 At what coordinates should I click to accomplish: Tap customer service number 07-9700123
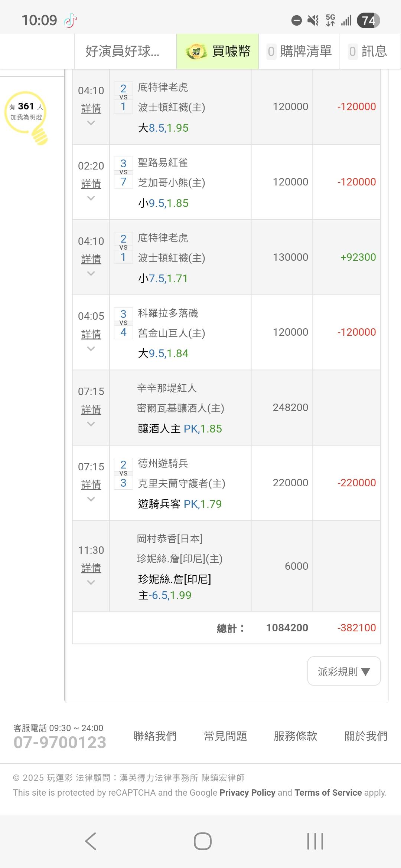60,742
